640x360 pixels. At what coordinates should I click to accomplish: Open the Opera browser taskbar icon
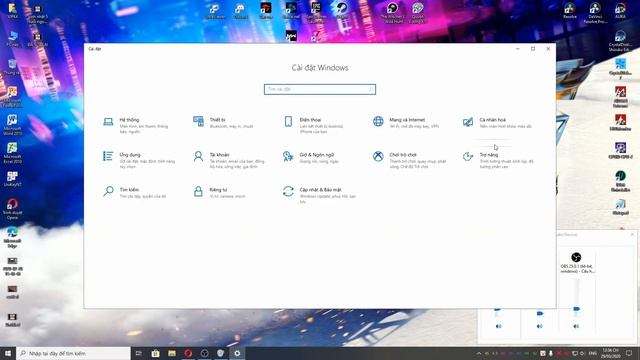[188, 353]
